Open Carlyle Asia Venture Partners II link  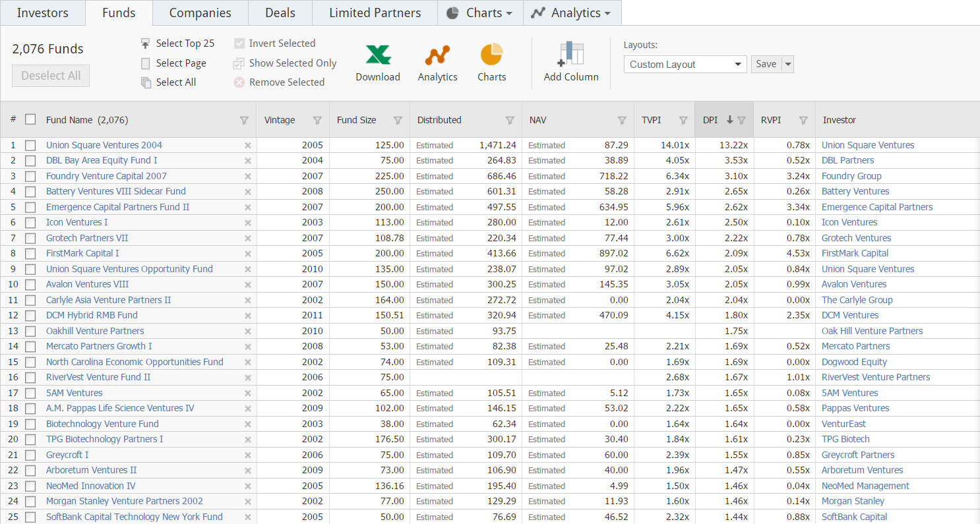tap(108, 300)
